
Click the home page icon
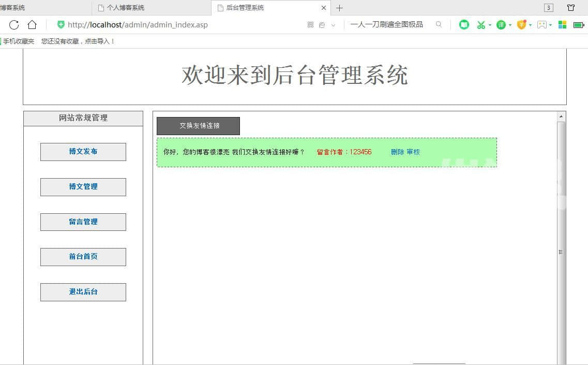32,24
